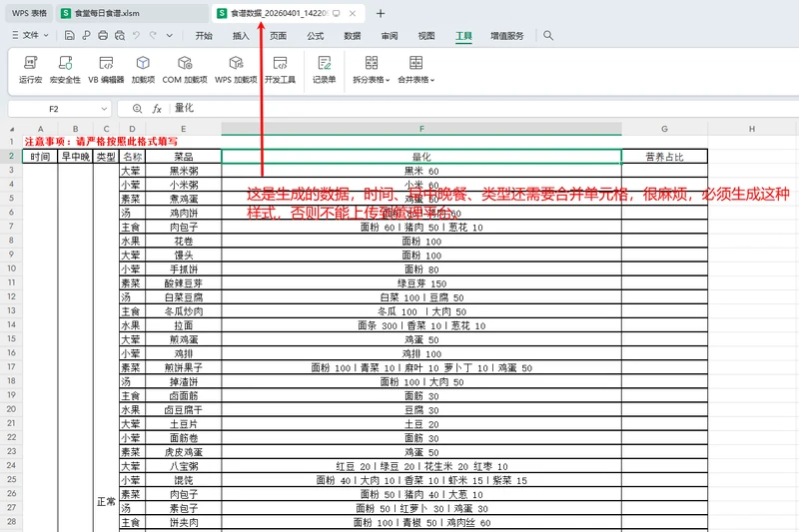Switch to the WPS 表格 home tab

tap(29, 13)
